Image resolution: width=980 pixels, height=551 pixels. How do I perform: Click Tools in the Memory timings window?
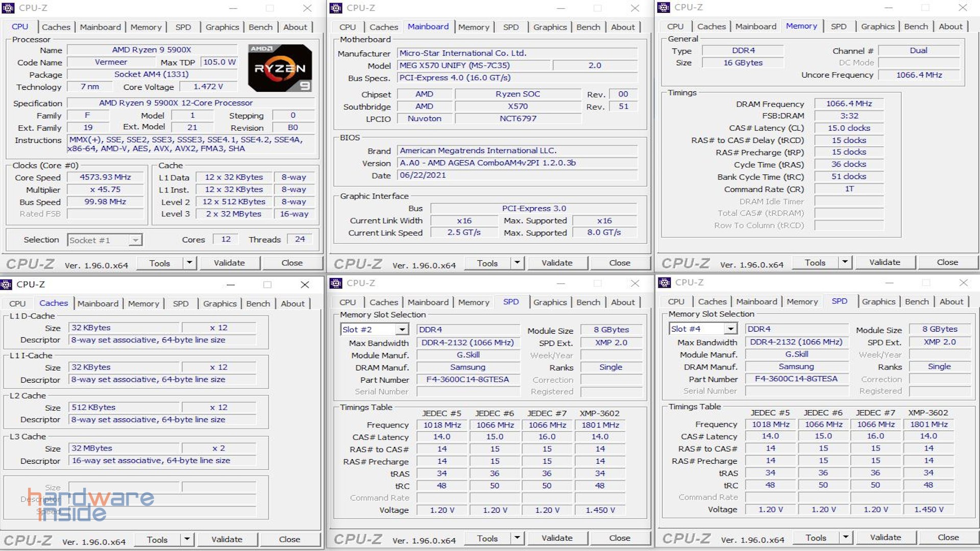tap(815, 262)
